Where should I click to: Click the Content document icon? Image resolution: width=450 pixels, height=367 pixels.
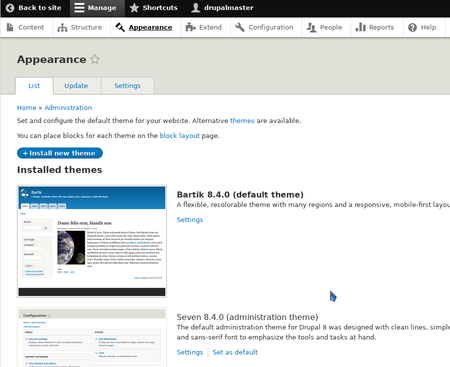[10, 27]
